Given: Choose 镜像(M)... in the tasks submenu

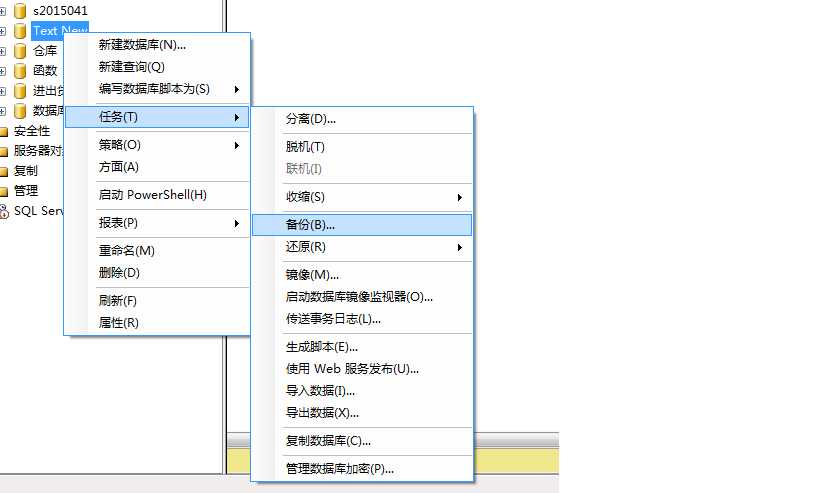Looking at the screenshot, I should [362, 275].
